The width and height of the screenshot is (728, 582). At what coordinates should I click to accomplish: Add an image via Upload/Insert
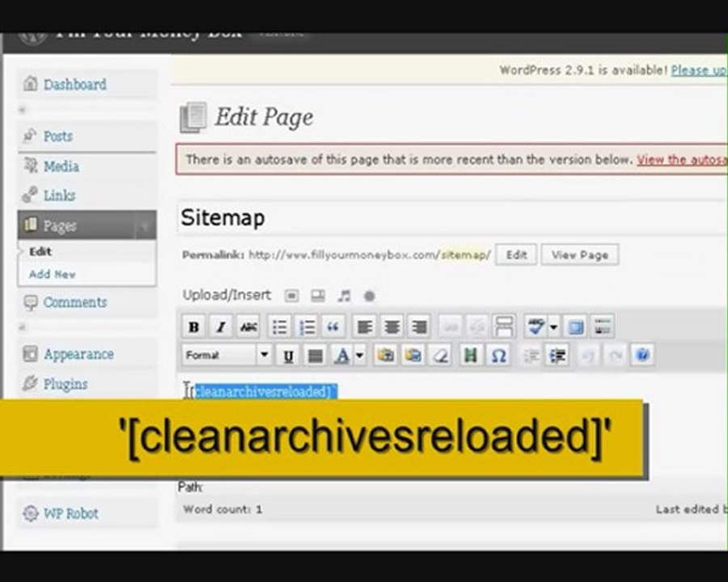(x=291, y=296)
